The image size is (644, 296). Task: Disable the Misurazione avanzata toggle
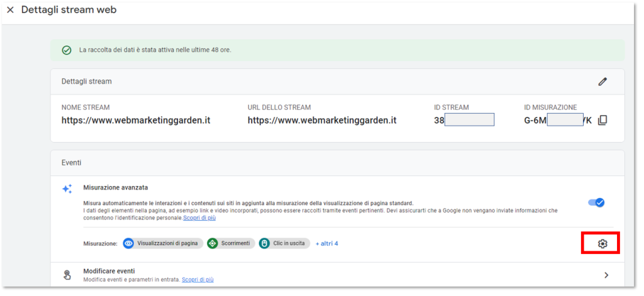pos(596,202)
